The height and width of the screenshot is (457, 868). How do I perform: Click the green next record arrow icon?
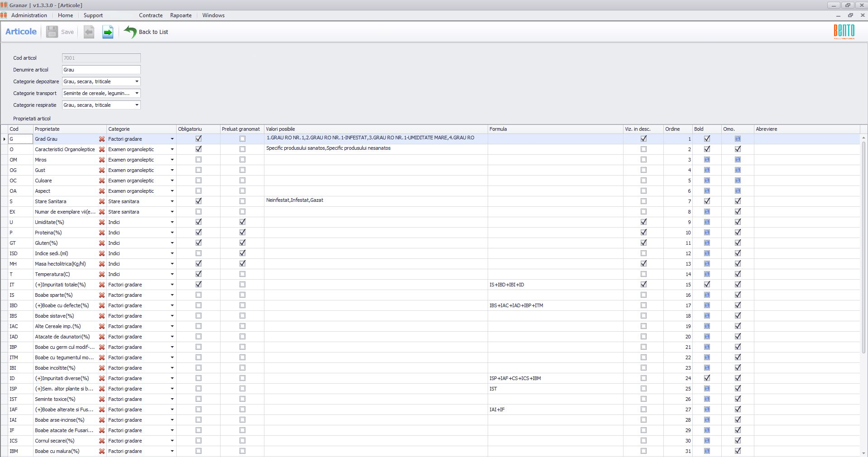click(x=108, y=32)
